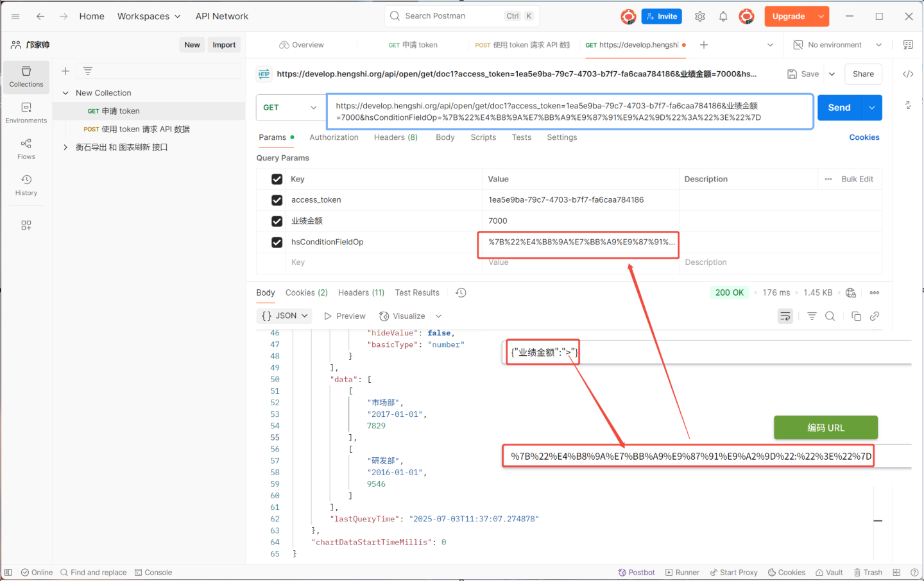Click the code snippet icon
Image resolution: width=924 pixels, height=581 pixels.
(908, 74)
